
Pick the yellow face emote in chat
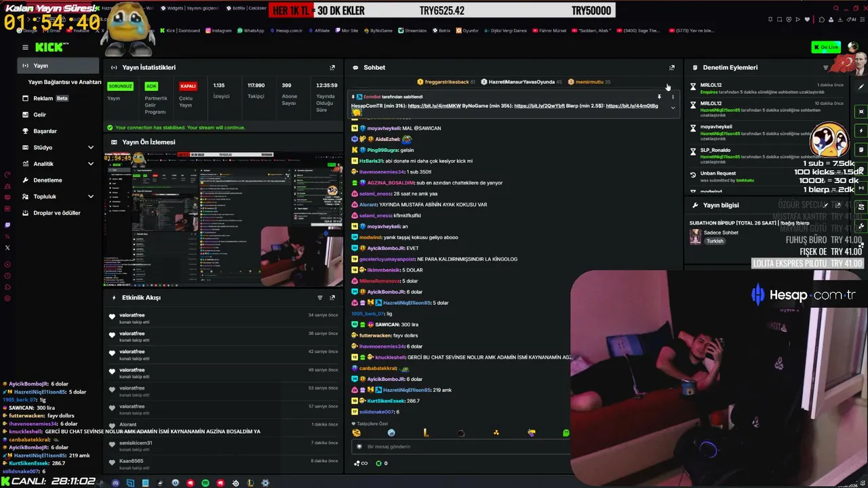tap(357, 432)
